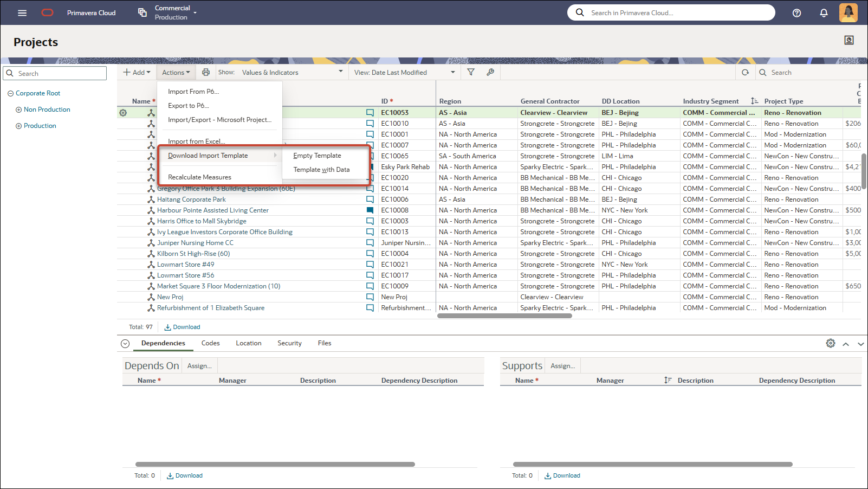Open discussion icon for EC10017
868x489 pixels.
pos(370,275)
